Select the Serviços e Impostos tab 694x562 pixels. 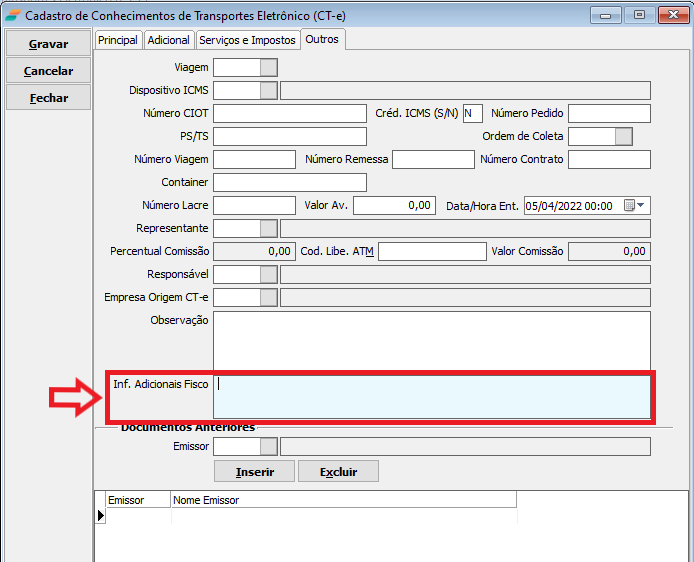tap(247, 39)
